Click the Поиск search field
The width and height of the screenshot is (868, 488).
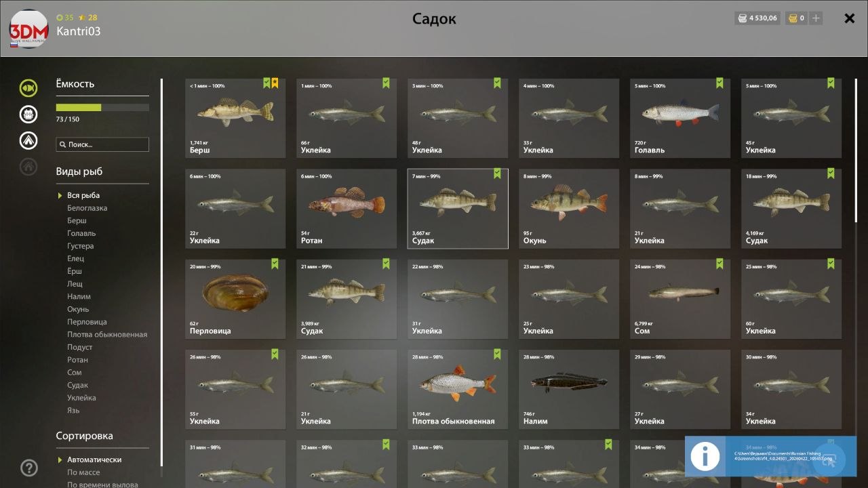(102, 144)
